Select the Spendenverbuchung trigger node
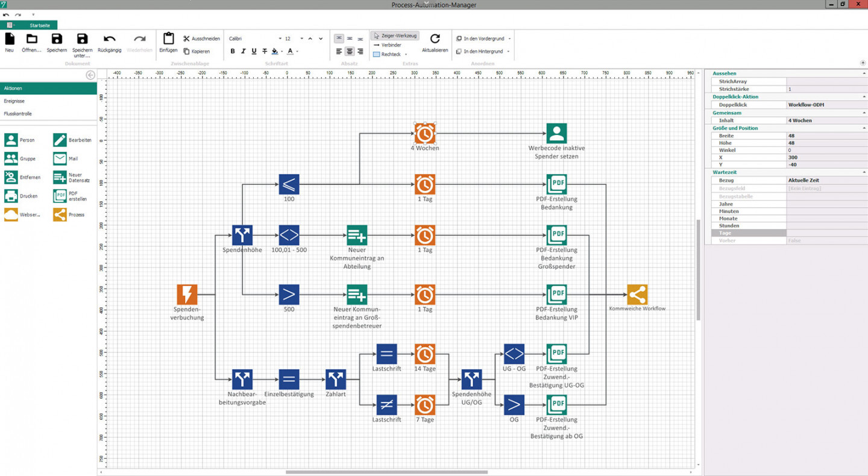Viewport: 868px width, 476px height. [187, 295]
